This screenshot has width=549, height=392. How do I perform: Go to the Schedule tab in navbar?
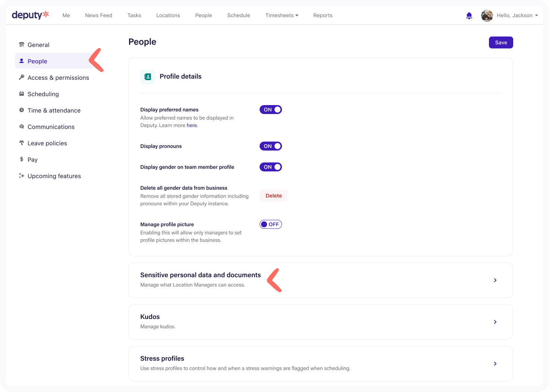coord(238,15)
